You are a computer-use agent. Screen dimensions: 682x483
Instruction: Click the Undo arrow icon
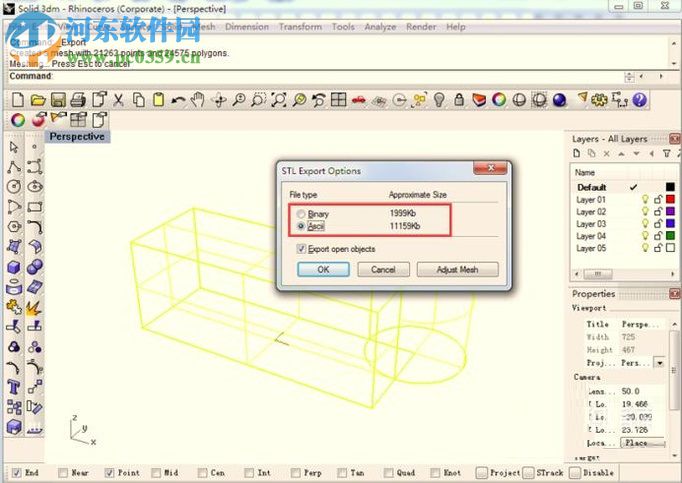pyautogui.click(x=178, y=101)
